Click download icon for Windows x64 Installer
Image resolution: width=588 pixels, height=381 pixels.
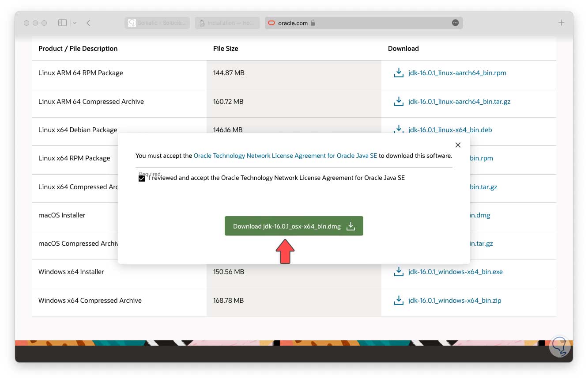(399, 272)
